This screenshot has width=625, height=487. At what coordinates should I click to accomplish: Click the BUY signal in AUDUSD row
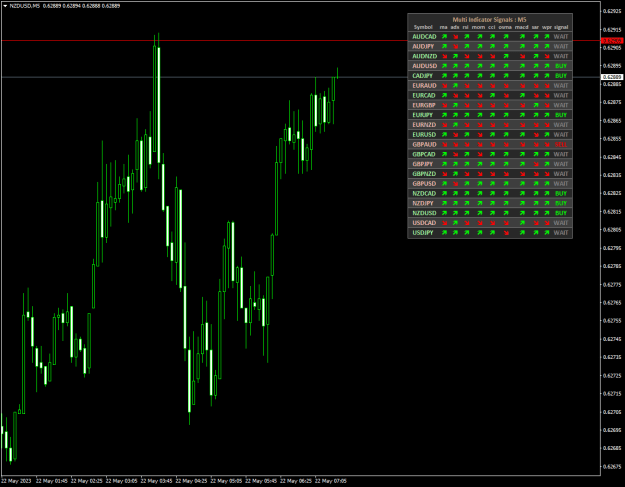(x=561, y=66)
